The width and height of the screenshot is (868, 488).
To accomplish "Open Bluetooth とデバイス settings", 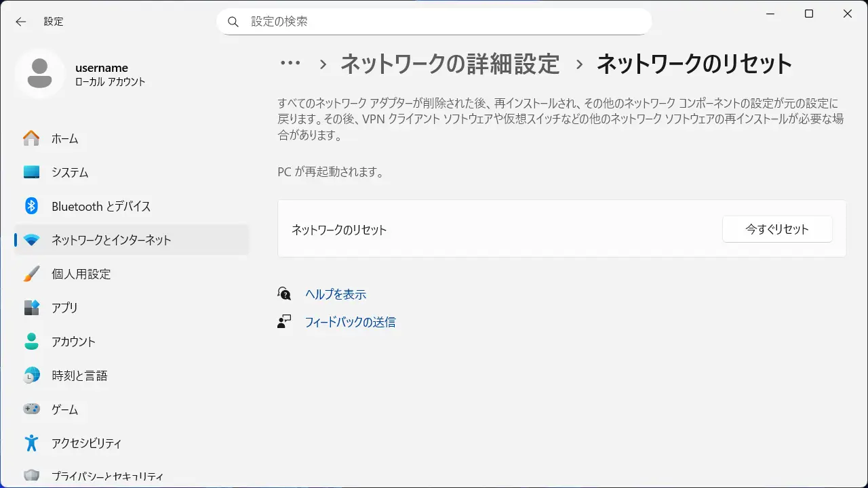I will (101, 206).
